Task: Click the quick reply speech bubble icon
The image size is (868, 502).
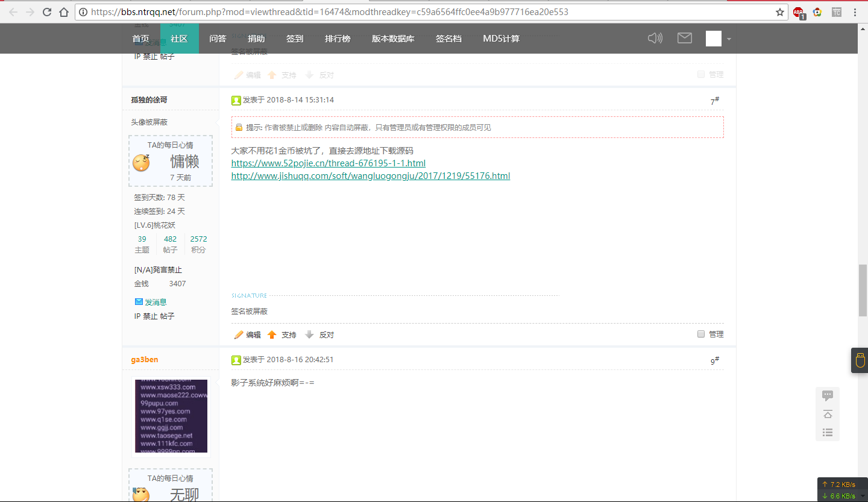Action: [828, 395]
